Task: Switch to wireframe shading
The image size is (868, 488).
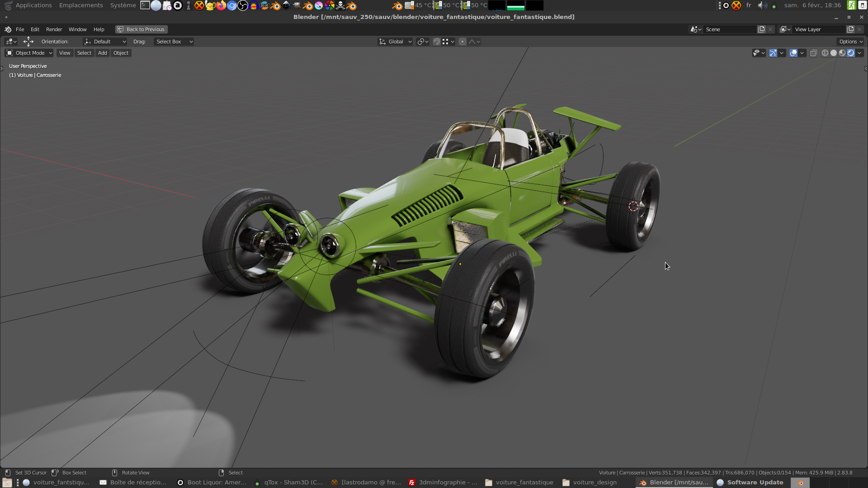Action: coord(825,53)
